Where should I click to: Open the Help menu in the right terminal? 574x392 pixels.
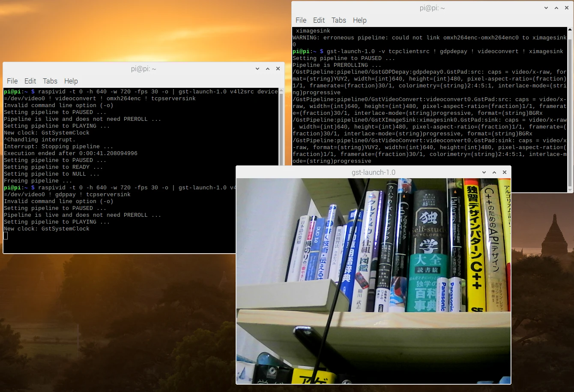[360, 20]
